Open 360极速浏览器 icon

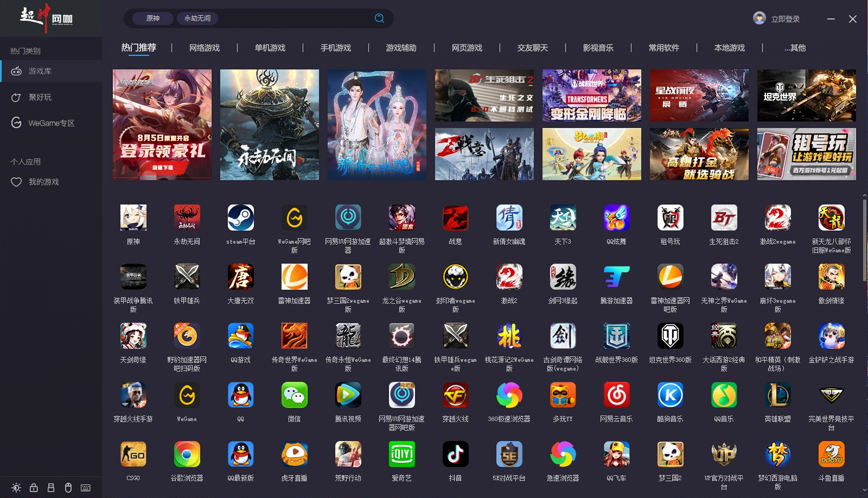(509, 395)
